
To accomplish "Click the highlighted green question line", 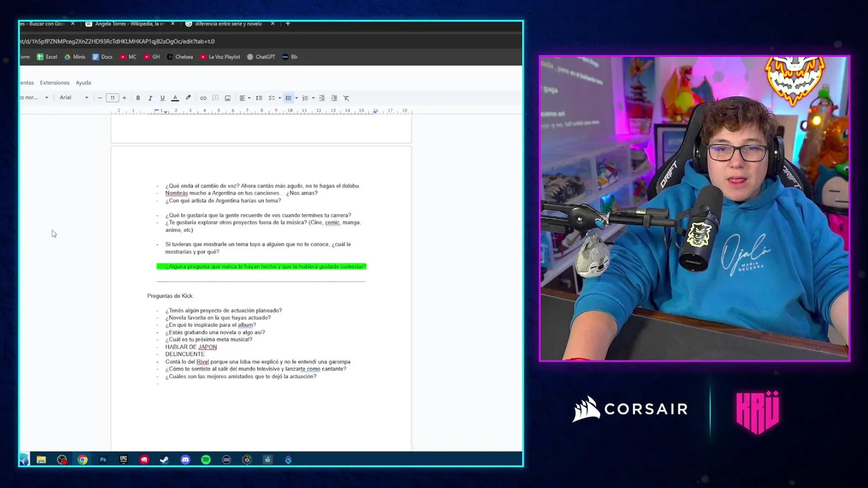I will tap(261, 266).
